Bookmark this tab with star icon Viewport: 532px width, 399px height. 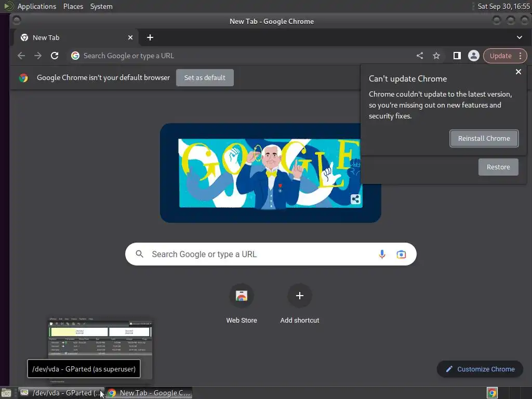point(436,56)
